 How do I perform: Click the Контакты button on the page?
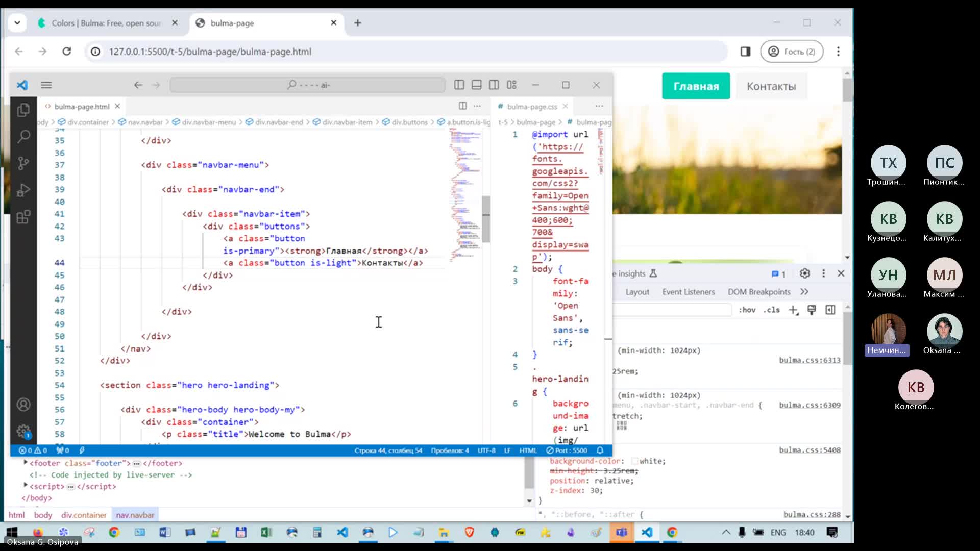771,86
